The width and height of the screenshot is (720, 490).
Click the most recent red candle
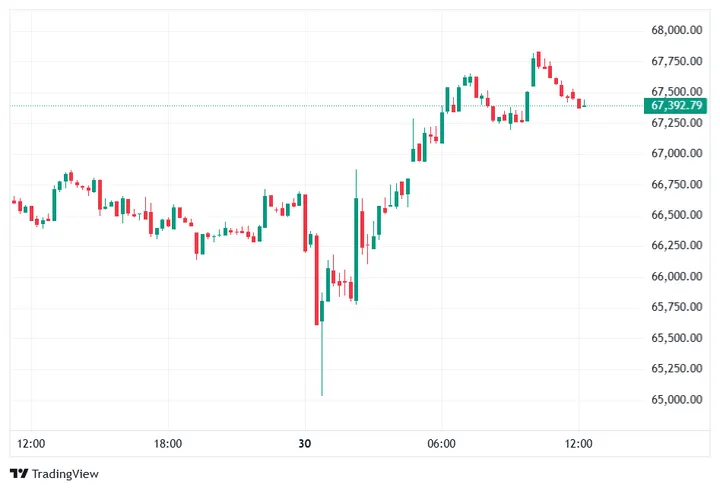point(580,103)
